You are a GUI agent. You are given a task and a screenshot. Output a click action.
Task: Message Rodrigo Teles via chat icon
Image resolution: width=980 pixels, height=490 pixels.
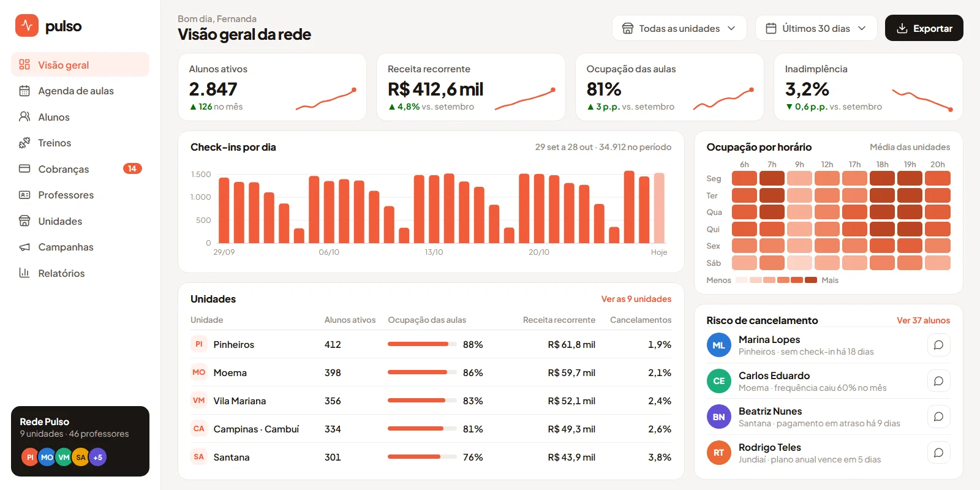(938, 453)
